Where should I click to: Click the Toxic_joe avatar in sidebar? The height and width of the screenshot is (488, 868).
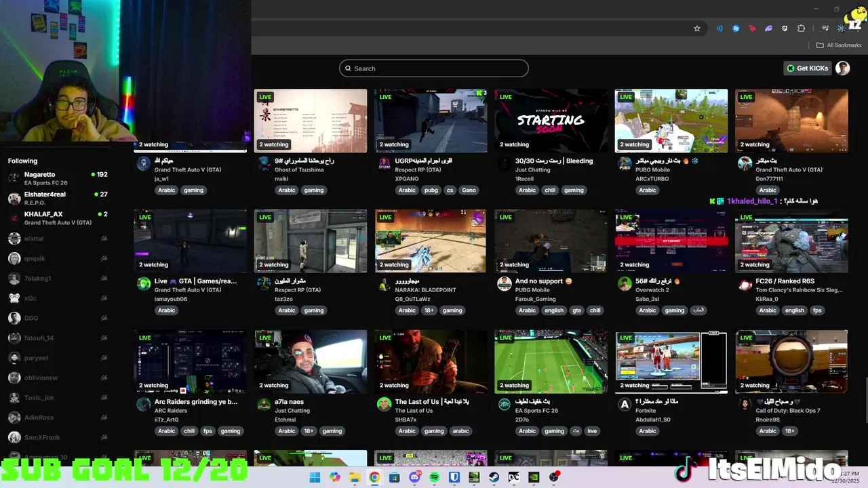(x=14, y=398)
